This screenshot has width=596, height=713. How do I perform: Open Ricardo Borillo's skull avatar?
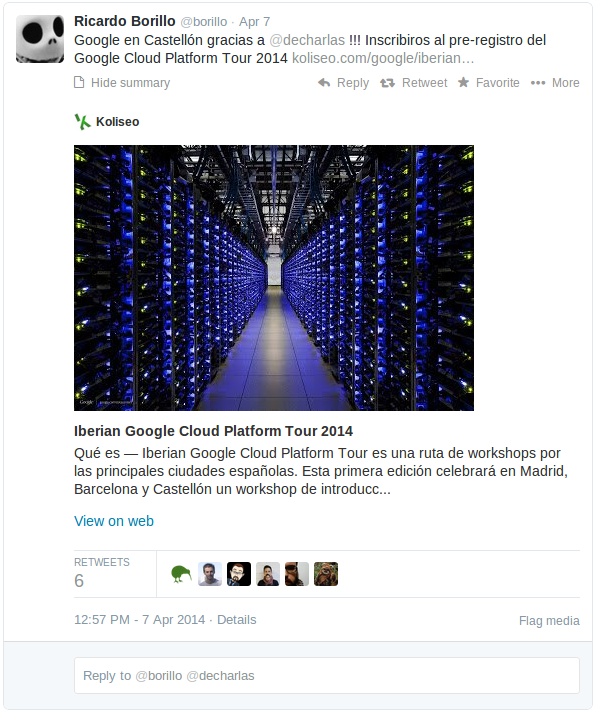point(40,39)
